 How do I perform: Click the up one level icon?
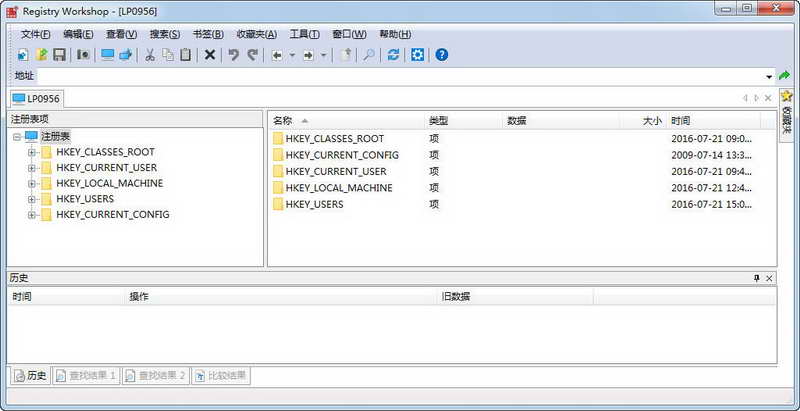point(346,55)
